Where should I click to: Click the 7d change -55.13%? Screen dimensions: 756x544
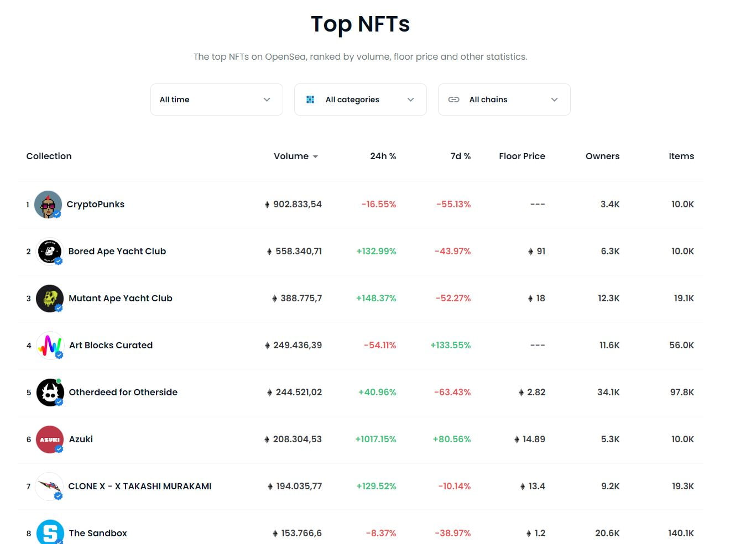pyautogui.click(x=453, y=205)
